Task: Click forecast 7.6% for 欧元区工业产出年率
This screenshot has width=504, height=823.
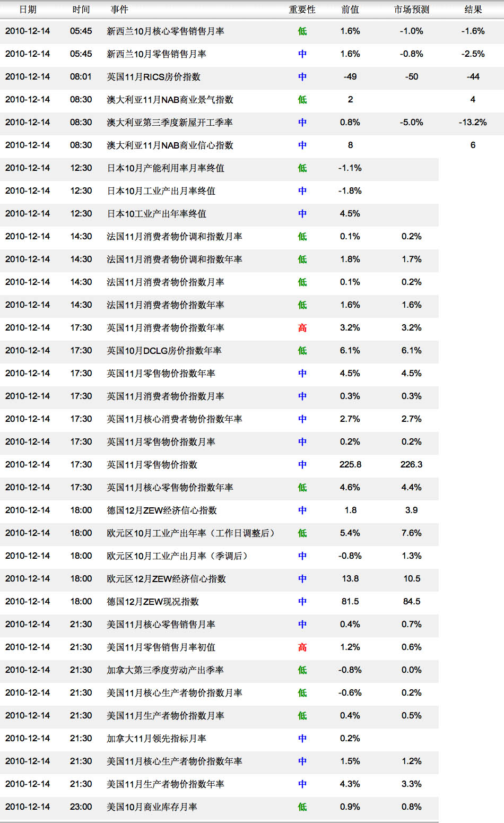Action: pos(412,533)
